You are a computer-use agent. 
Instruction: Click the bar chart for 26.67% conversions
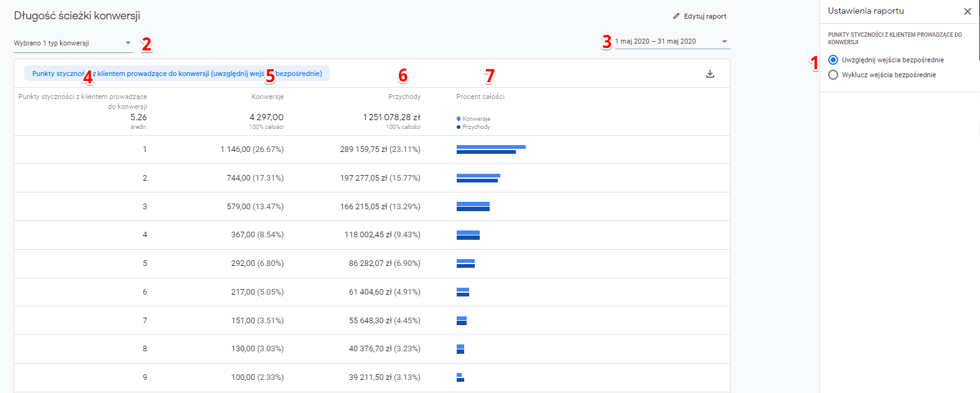[x=491, y=149]
